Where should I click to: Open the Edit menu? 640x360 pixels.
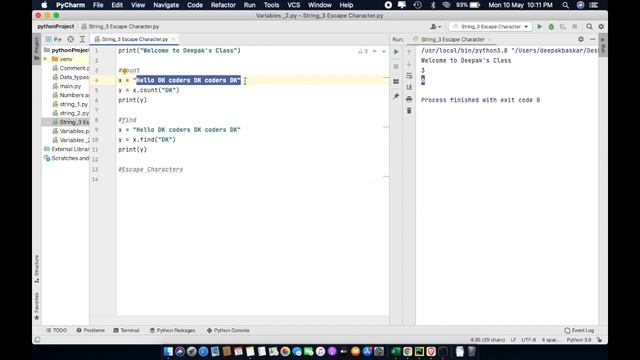pyautogui.click(x=117, y=5)
